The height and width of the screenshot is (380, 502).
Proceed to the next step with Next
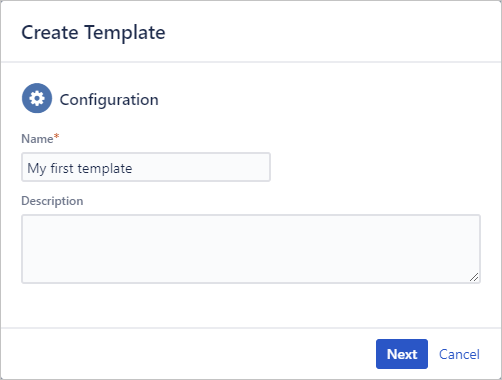click(402, 354)
